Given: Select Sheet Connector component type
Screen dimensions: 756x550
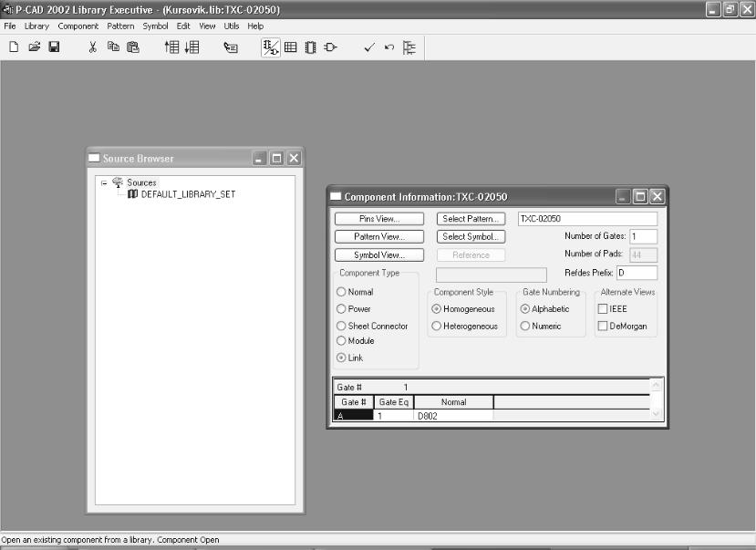Looking at the screenshot, I should (341, 326).
